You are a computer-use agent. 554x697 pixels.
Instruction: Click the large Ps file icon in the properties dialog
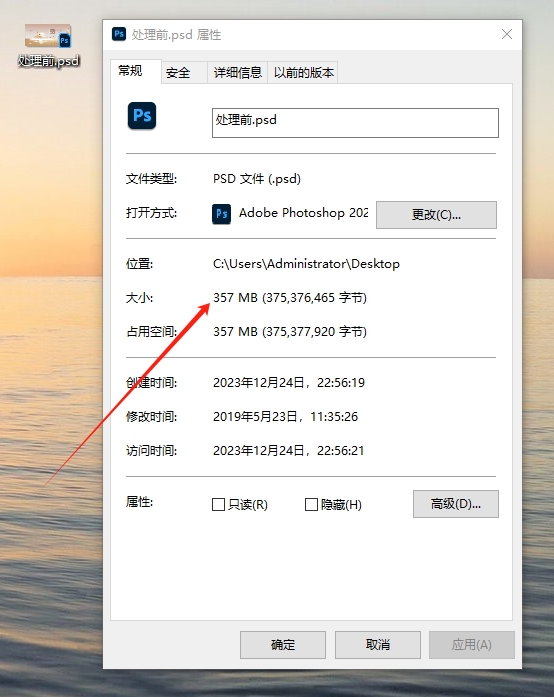pyautogui.click(x=142, y=116)
